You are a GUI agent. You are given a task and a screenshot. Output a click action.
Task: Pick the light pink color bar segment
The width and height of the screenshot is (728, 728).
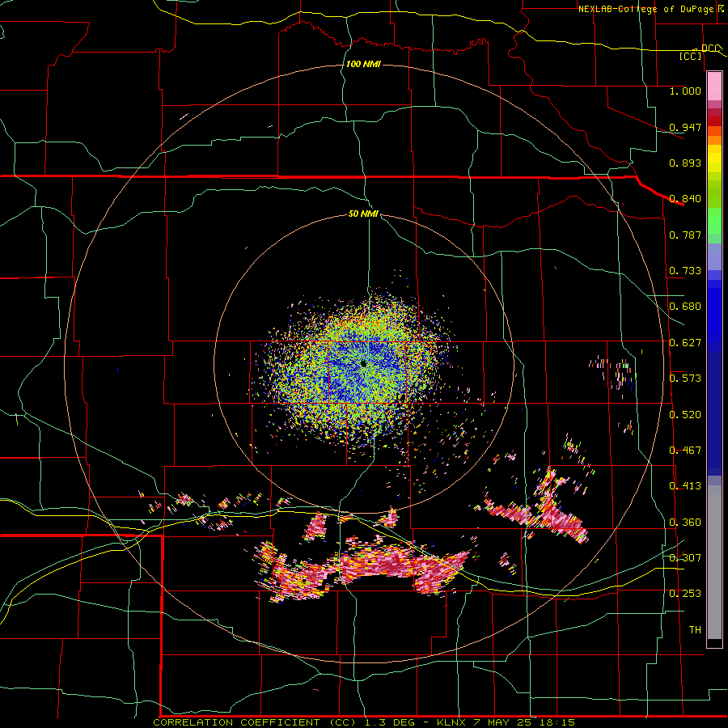(x=714, y=87)
